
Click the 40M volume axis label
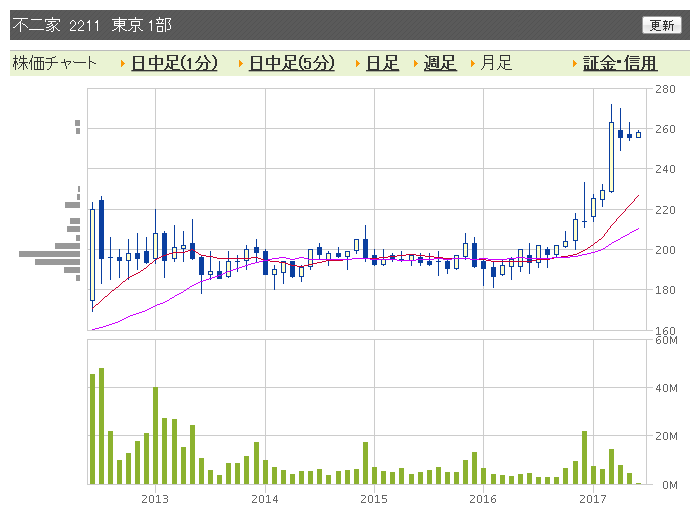666,388
